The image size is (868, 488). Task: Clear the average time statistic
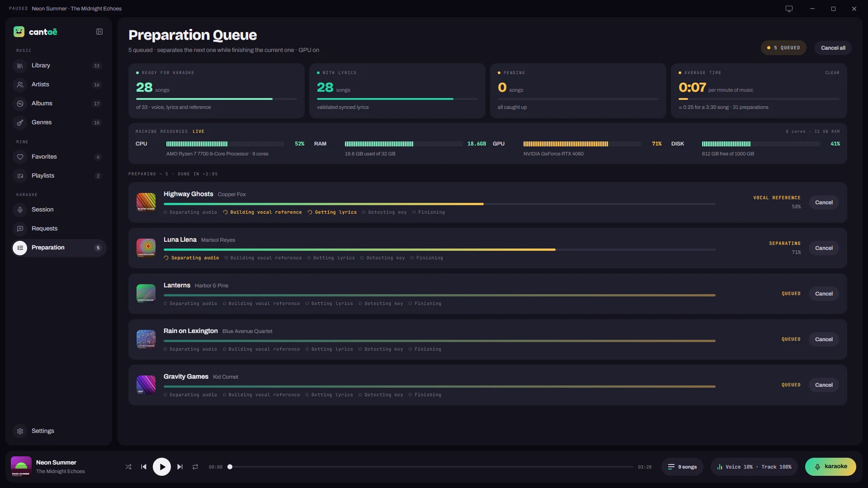[832, 73]
